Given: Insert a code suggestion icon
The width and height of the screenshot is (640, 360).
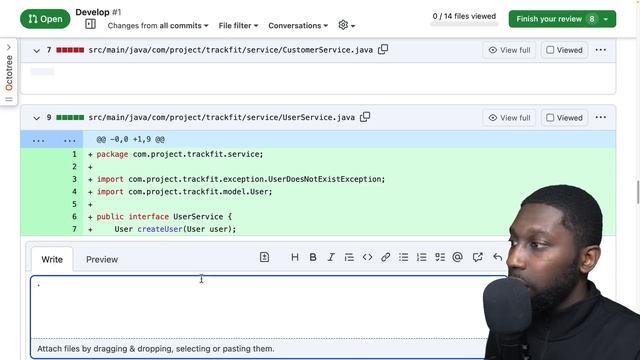Looking at the screenshot, I should click(x=264, y=257).
